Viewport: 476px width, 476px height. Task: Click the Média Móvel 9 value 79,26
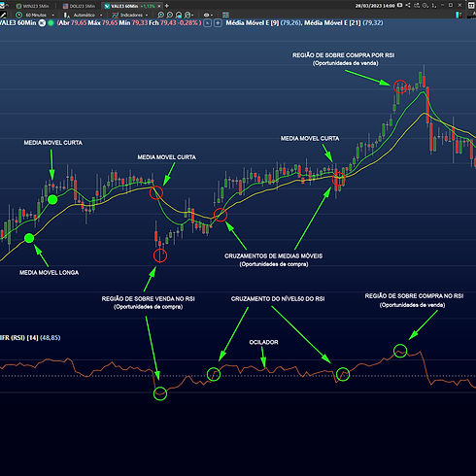[x=290, y=22]
